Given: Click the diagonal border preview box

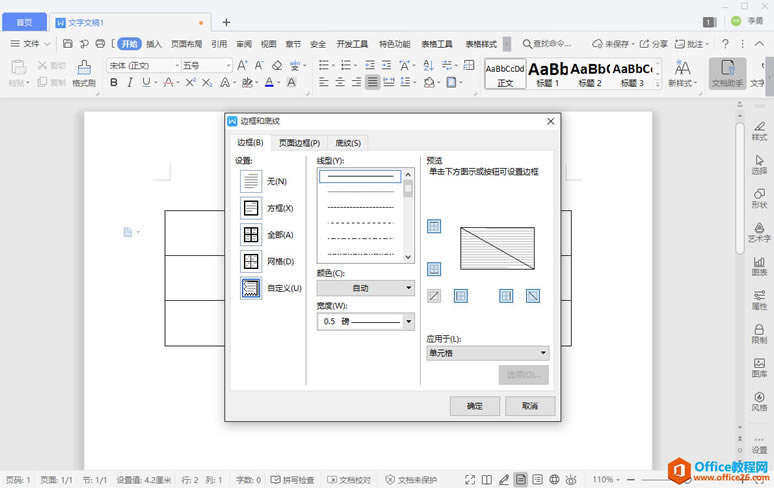Looking at the screenshot, I should tap(497, 248).
